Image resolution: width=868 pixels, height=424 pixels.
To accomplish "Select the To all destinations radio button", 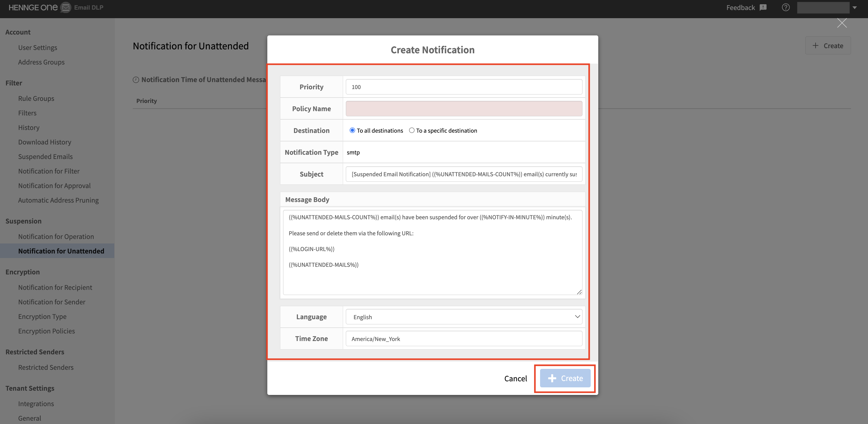I will [352, 130].
